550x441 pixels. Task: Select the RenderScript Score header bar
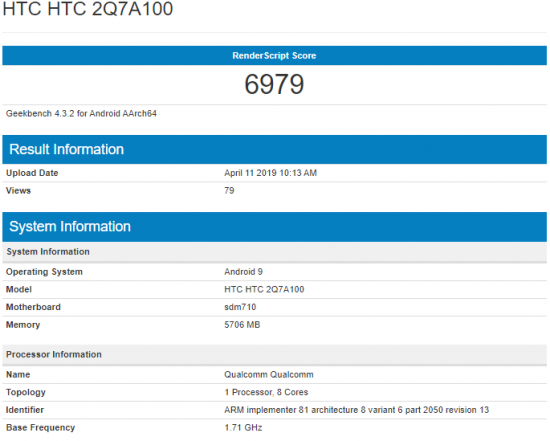[x=274, y=55]
